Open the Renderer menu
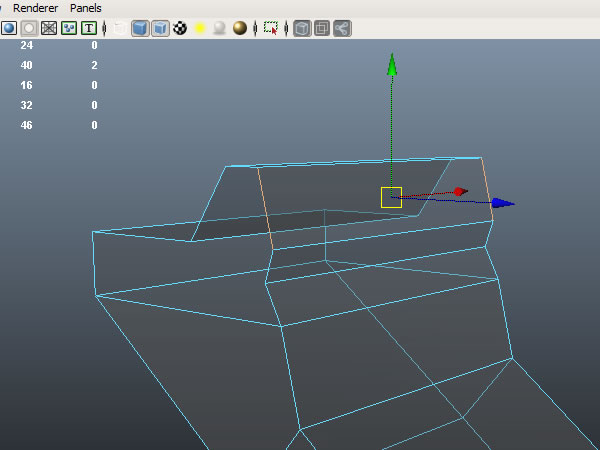This screenshot has height=450, width=600. coord(33,8)
